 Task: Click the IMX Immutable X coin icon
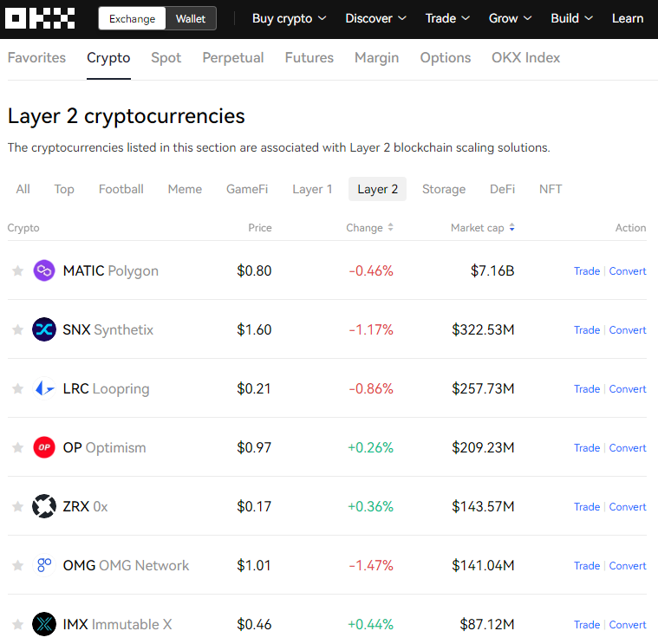point(44,624)
